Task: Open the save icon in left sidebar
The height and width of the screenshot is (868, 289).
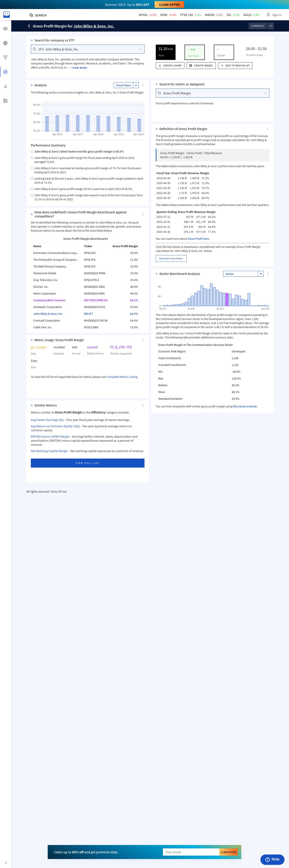Action: (5, 101)
